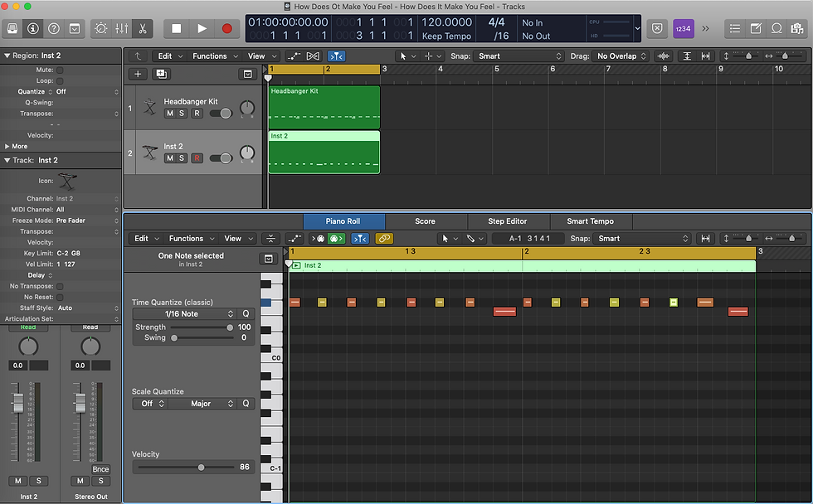Switch to the Score tab
This screenshot has width=813, height=504.
[425, 221]
